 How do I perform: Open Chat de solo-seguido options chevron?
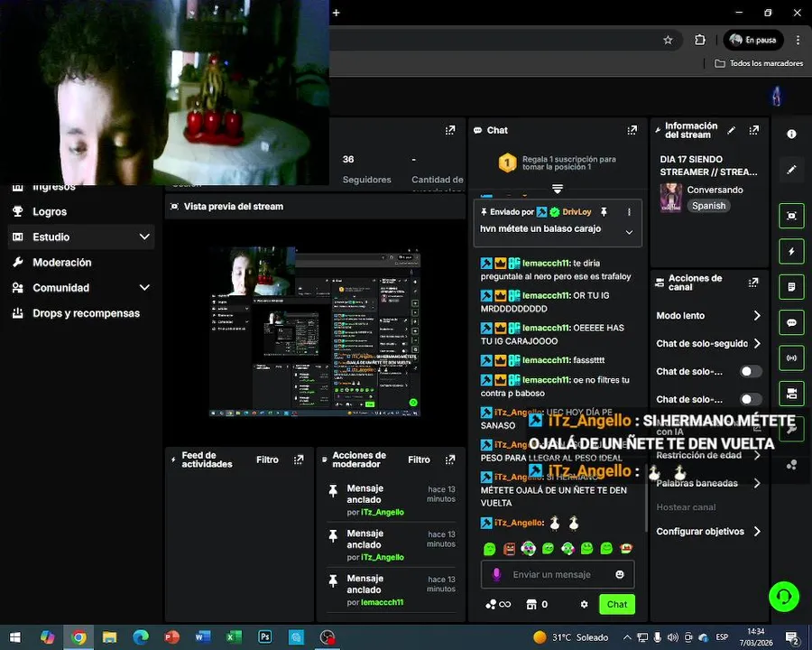point(757,344)
